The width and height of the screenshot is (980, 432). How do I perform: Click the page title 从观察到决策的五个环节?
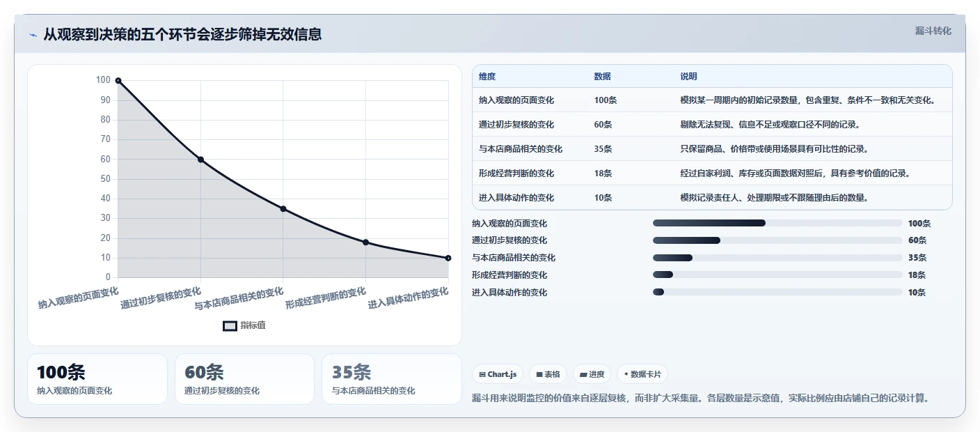coord(182,34)
